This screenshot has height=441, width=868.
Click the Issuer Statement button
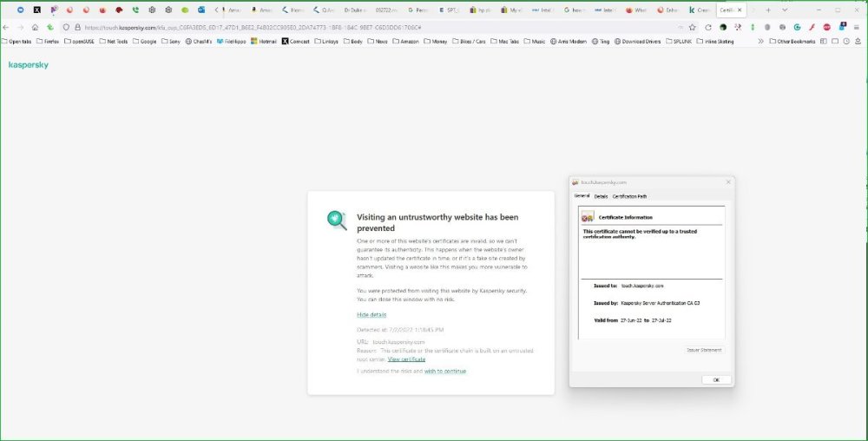click(x=704, y=350)
